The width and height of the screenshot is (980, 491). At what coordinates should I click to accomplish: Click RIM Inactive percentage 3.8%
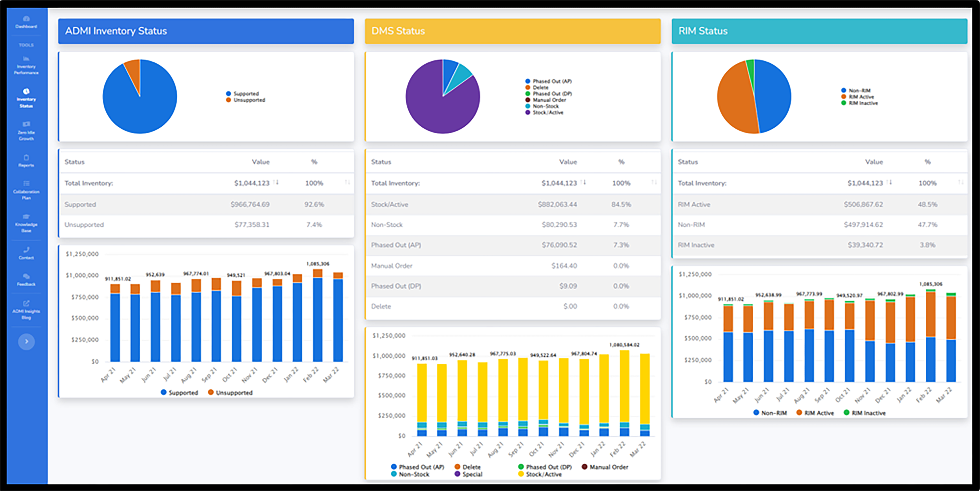pos(928,245)
